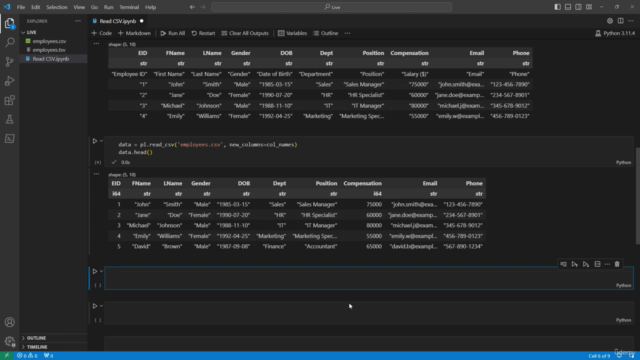
Task: Open Explorer views and more actions
Action: coord(78,21)
